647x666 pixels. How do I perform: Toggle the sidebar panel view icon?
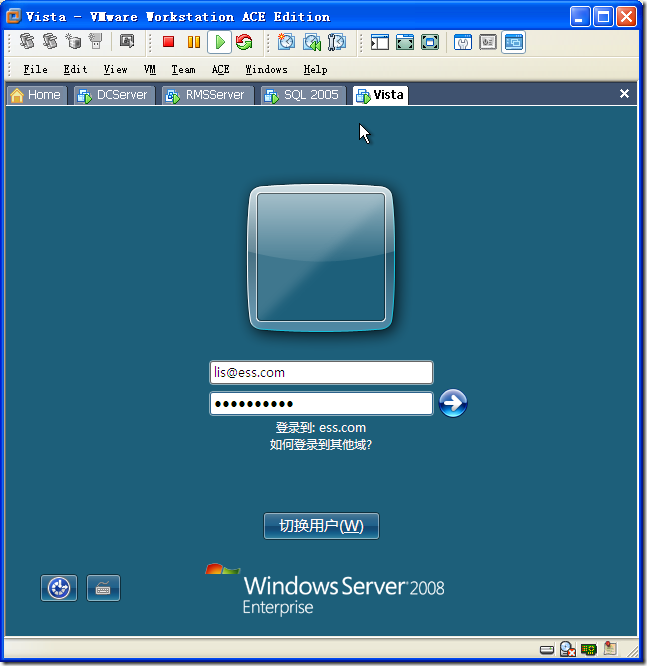point(379,42)
